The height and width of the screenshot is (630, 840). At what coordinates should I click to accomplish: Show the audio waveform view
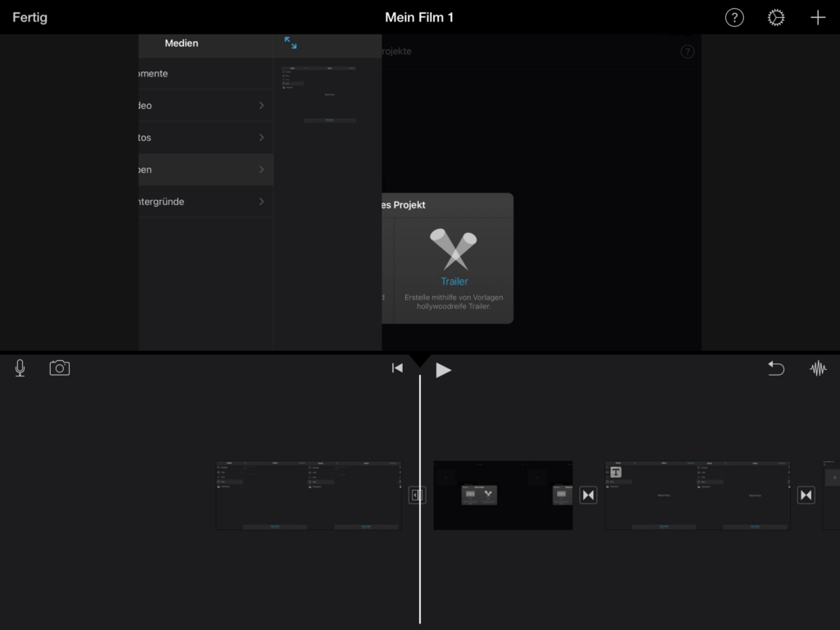818,368
